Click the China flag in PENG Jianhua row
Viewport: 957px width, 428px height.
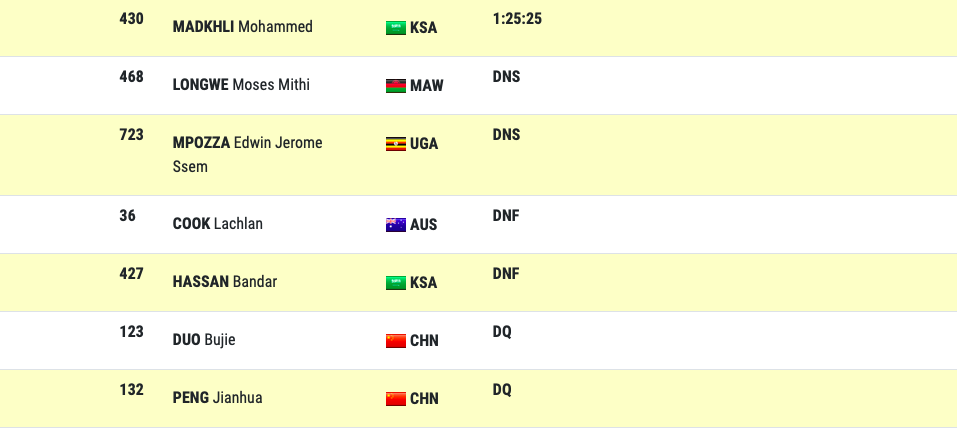(395, 399)
